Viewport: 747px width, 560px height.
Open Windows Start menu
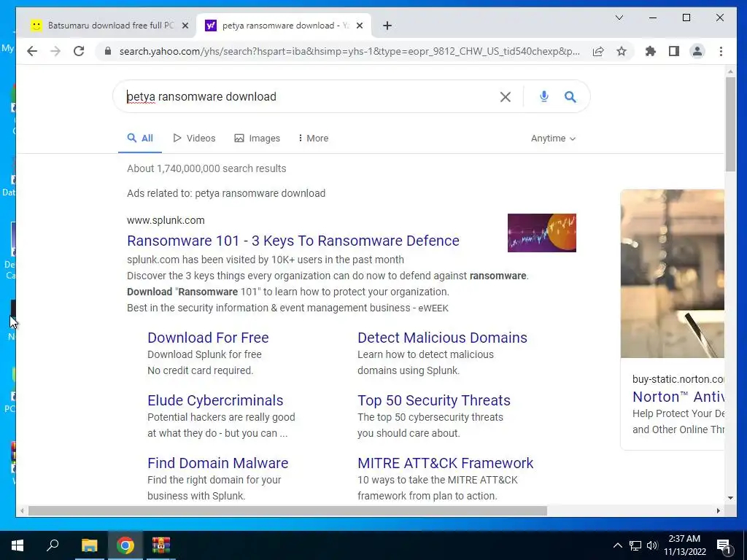coord(18,545)
